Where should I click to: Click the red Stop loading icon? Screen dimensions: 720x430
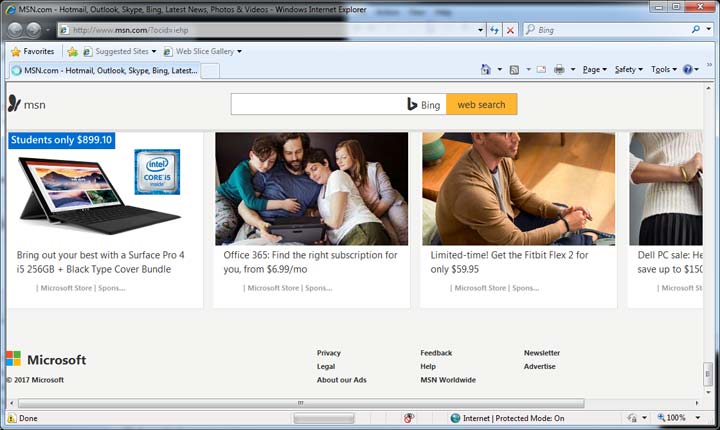(510, 30)
